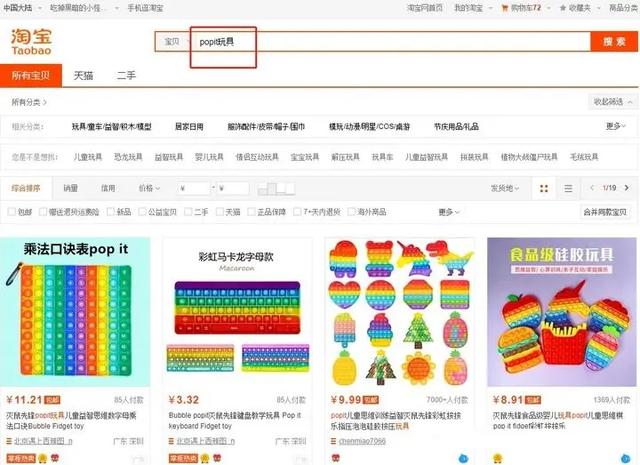The height and width of the screenshot is (465, 640).
Task: Tick the 天猫 filter checkbox
Action: 220,211
